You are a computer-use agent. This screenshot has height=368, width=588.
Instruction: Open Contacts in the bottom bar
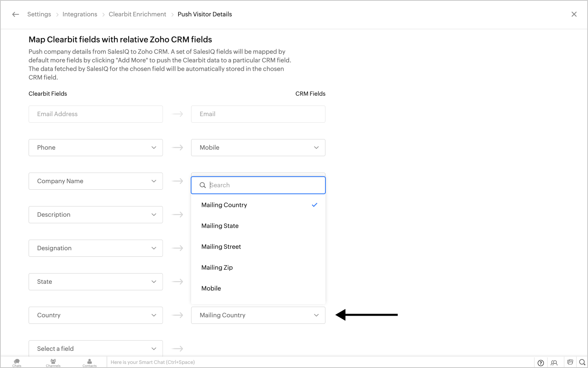pos(89,363)
